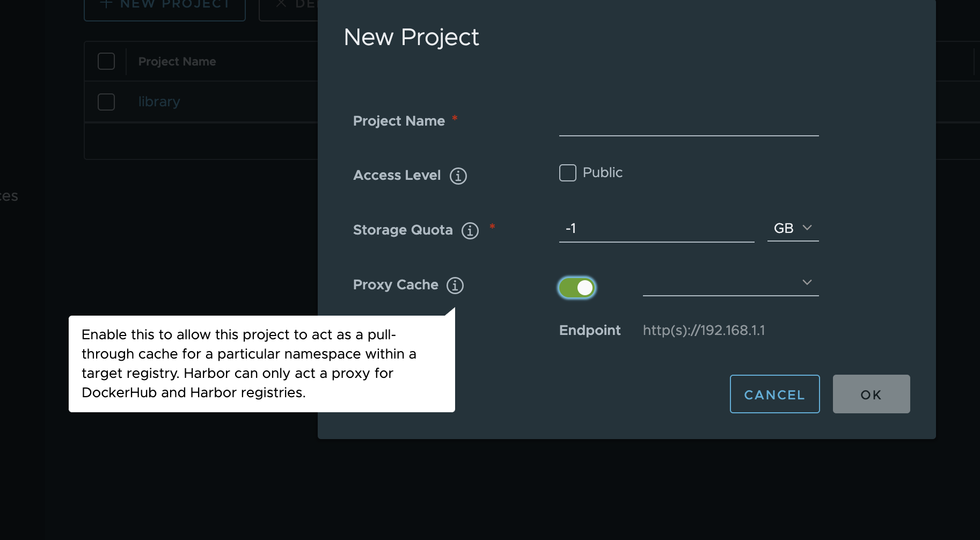Click the Storage Quota info icon
The image size is (980, 540).
point(470,231)
